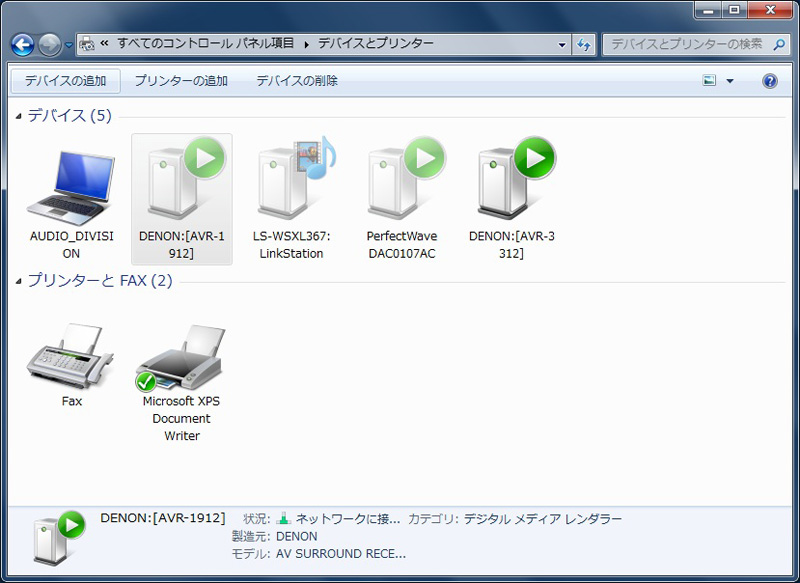Open the view options dropdown arrow
This screenshot has height=583, width=800.
tap(730, 81)
